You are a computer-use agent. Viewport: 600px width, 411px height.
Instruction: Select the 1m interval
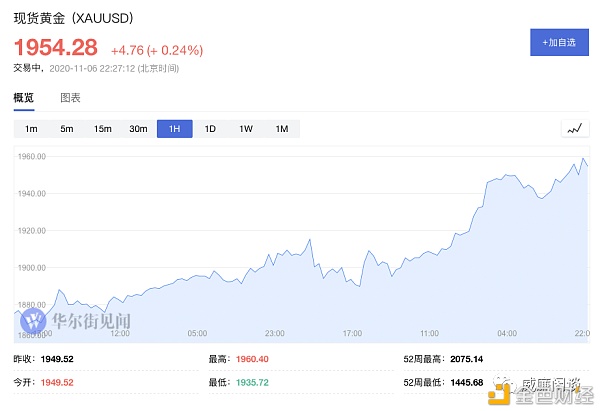[31, 129]
